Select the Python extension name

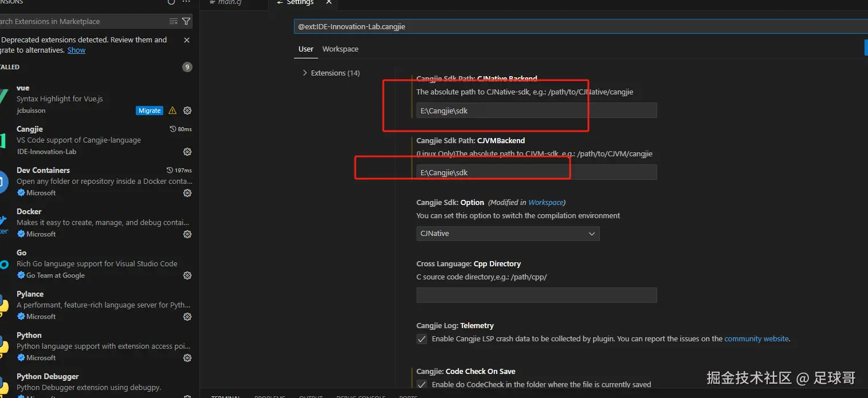29,336
